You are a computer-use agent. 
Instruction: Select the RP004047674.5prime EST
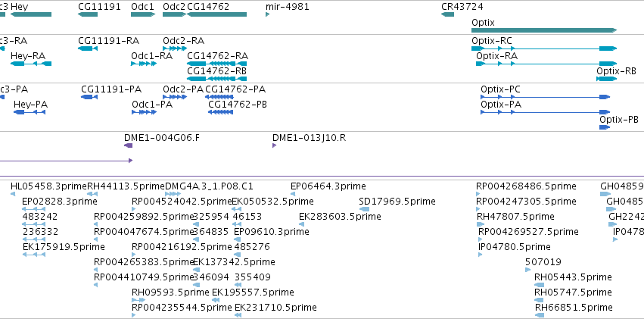95,239
